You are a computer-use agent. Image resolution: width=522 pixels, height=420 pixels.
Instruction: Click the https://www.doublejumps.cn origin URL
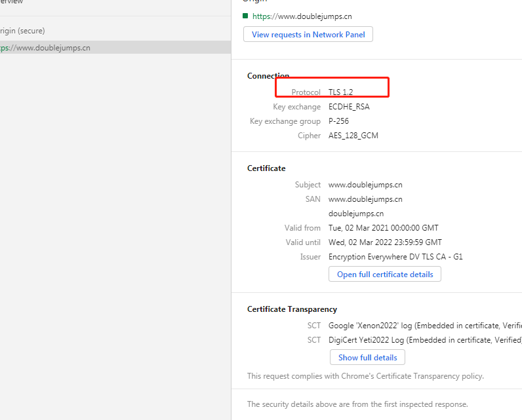[302, 16]
